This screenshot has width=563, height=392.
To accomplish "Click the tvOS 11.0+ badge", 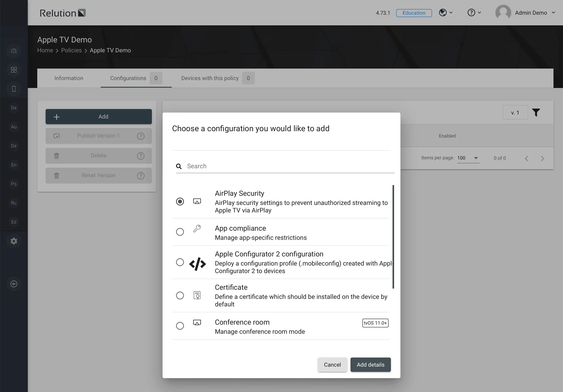I will (x=375, y=323).
